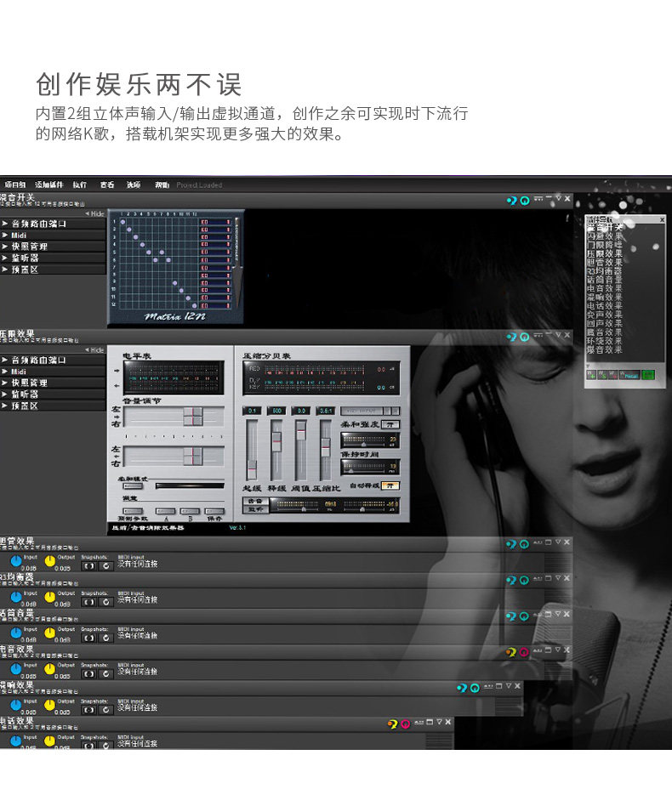
Task: Select 闪避效果 in plugin navigator list
Action: (605, 236)
